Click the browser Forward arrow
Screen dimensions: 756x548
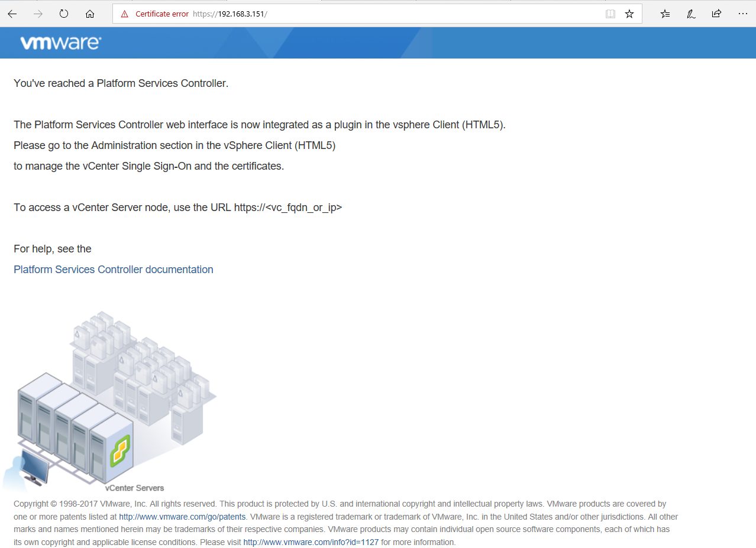coord(38,14)
